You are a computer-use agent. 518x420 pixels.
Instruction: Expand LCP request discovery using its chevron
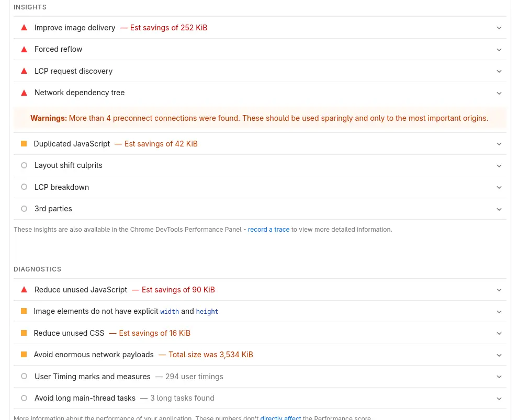pos(499,72)
